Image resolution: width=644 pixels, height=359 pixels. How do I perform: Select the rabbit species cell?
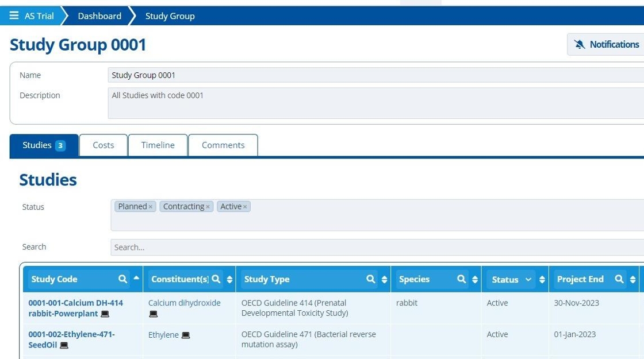[x=407, y=303]
